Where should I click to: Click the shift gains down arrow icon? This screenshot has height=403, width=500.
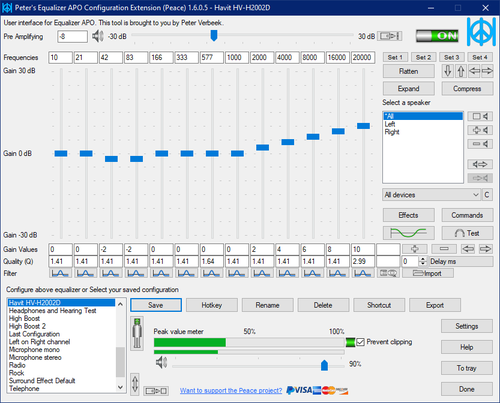coord(448,71)
